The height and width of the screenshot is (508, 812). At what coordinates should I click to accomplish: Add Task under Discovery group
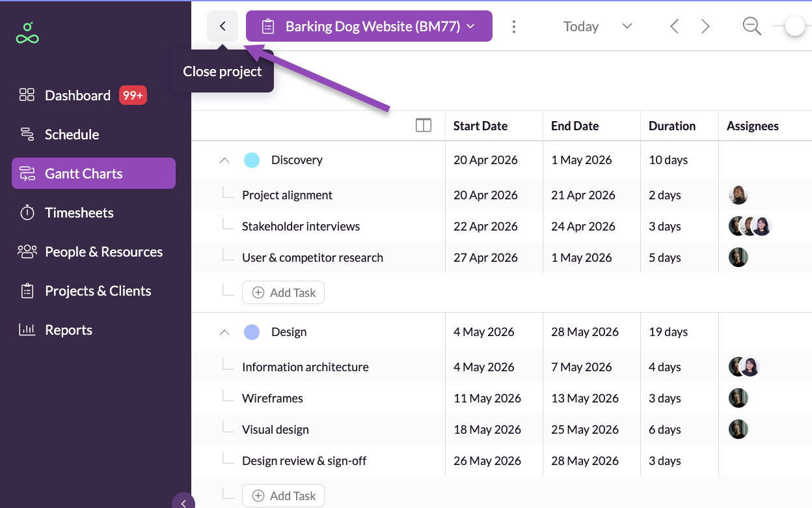[x=283, y=292]
